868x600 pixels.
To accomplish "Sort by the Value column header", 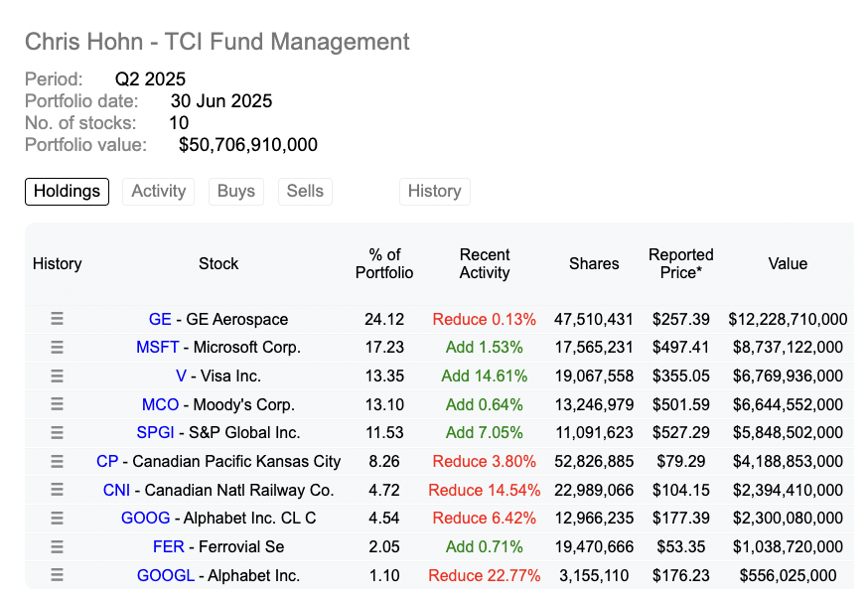I will 788,263.
